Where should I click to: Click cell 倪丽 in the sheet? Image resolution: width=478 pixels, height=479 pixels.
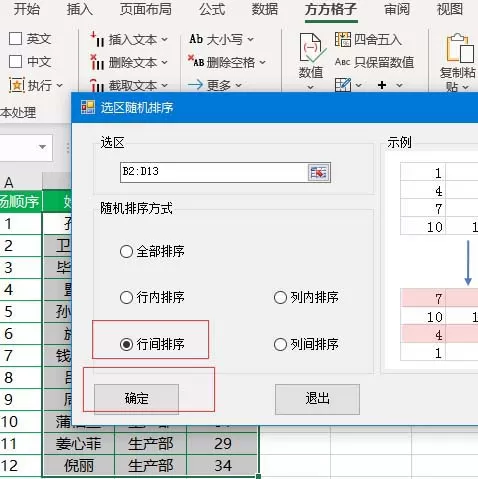pyautogui.click(x=79, y=465)
